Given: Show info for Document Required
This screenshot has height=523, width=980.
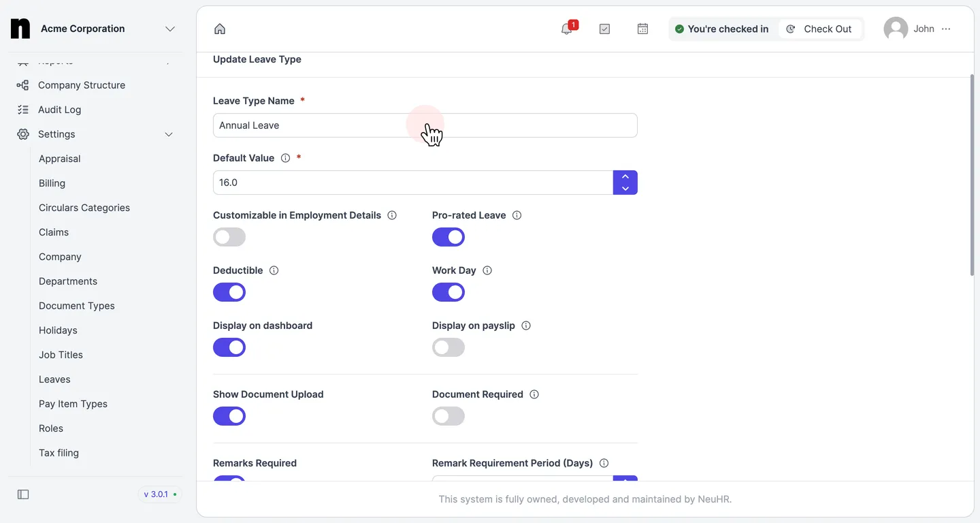Looking at the screenshot, I should 534,394.
